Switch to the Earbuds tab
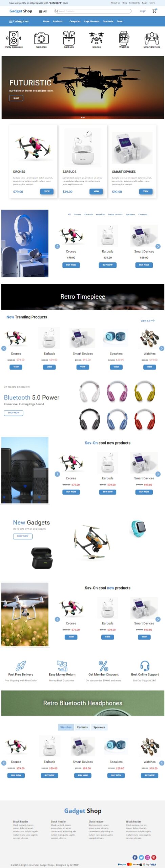Image resolution: width=165 pixels, height=868 pixels. [x=82, y=727]
